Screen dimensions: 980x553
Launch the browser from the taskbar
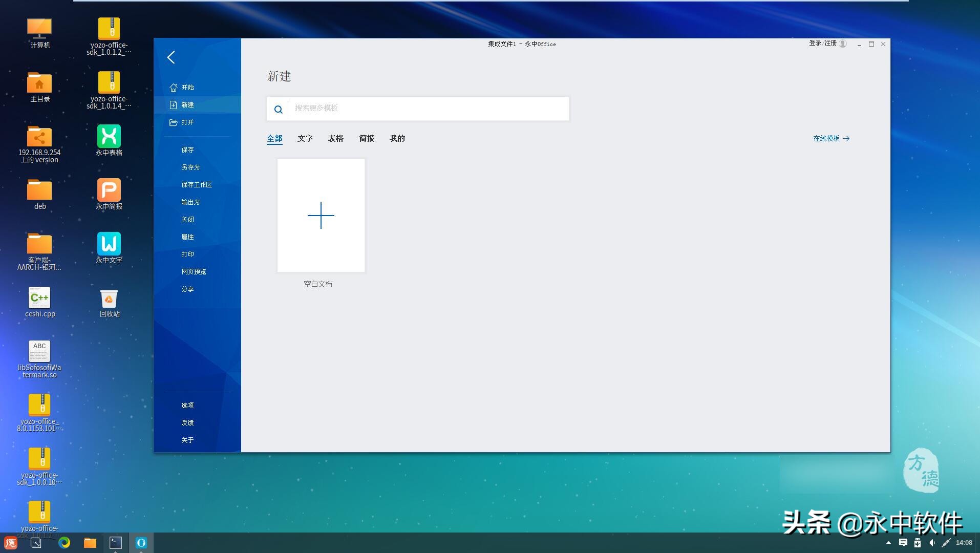[64, 543]
